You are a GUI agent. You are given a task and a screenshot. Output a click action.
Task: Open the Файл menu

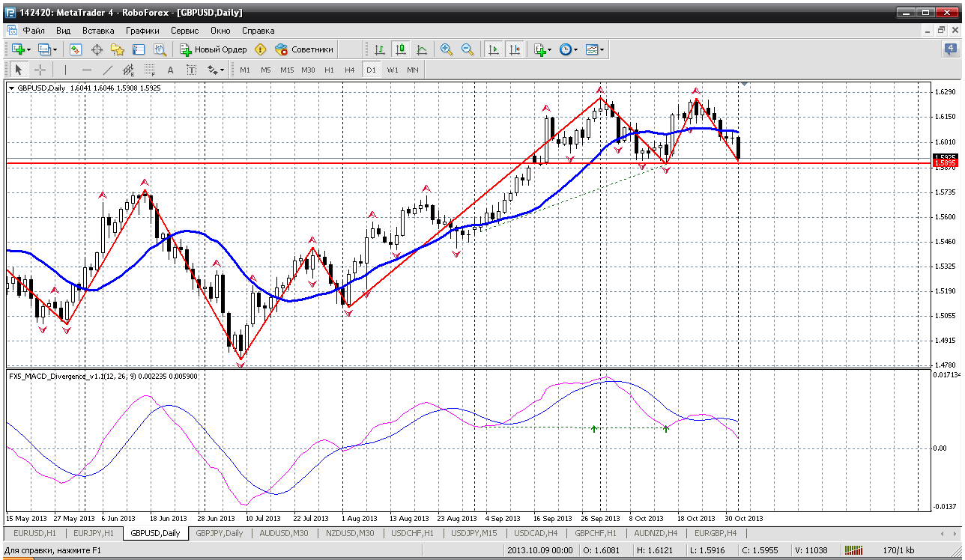coord(34,31)
